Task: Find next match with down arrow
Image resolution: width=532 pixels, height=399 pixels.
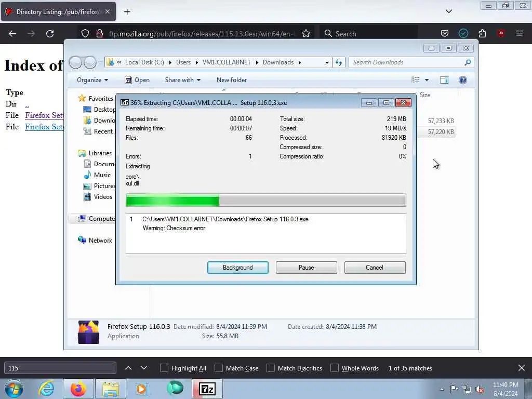Action: [144, 368]
